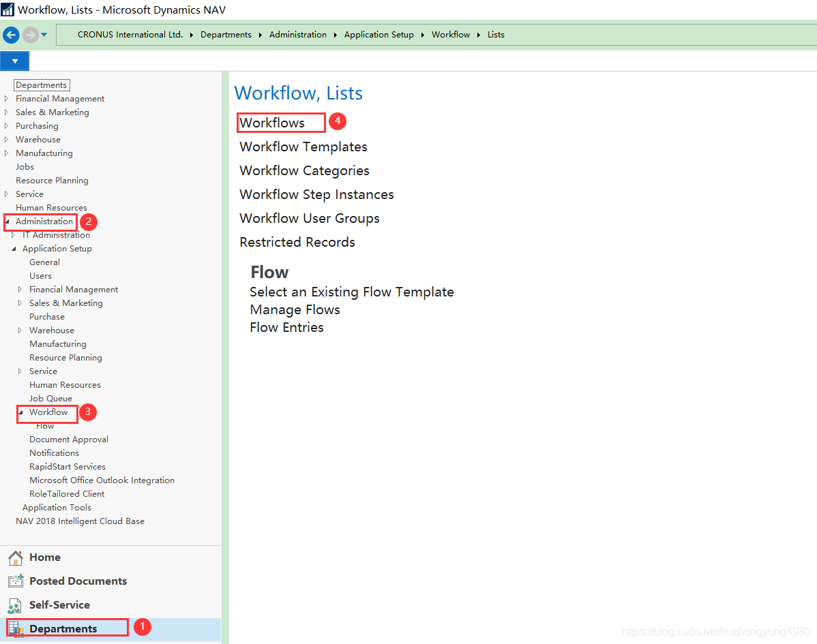Click Application Setup in the breadcrumb
Viewport: 817px width, 644px height.
(378, 34)
